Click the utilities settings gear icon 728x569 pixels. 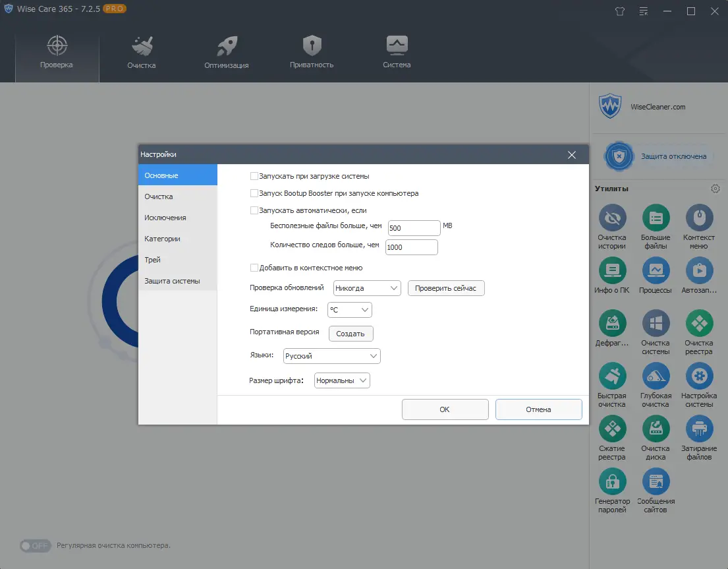pyautogui.click(x=715, y=189)
